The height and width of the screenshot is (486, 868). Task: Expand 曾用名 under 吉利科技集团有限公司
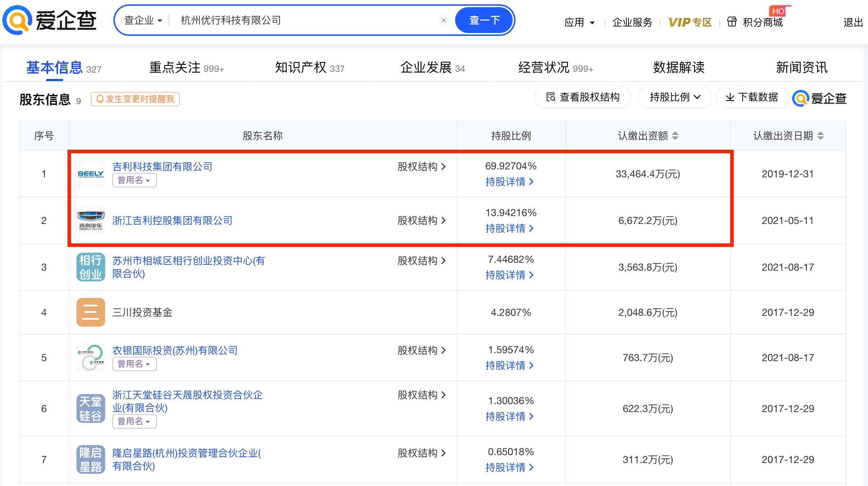pyautogui.click(x=134, y=180)
